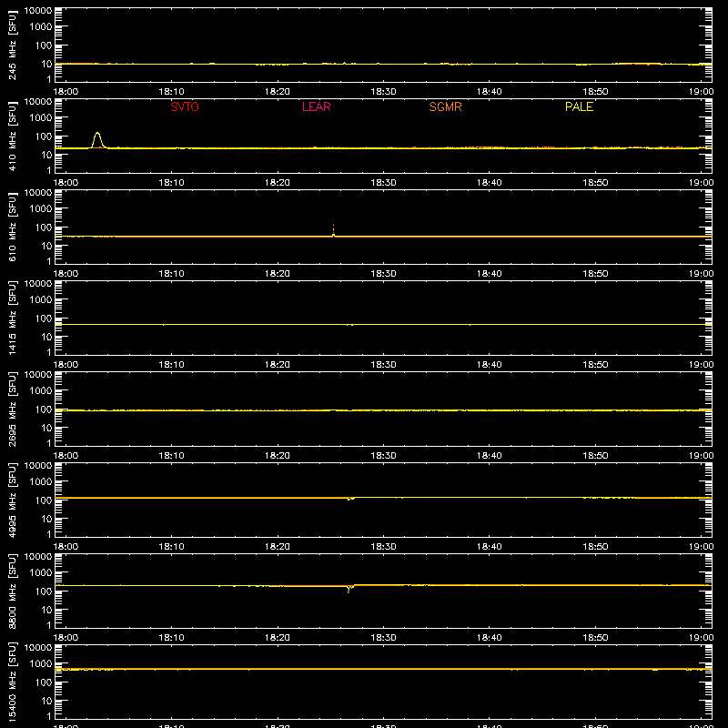728x728 pixels.
Task: Click the orange SGMR station label
Action: pos(445,106)
